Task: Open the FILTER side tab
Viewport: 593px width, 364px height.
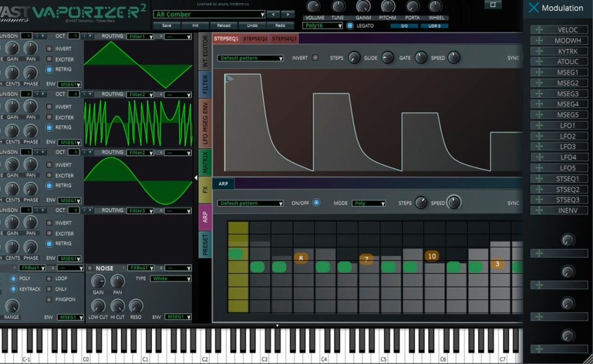Action: coord(205,84)
